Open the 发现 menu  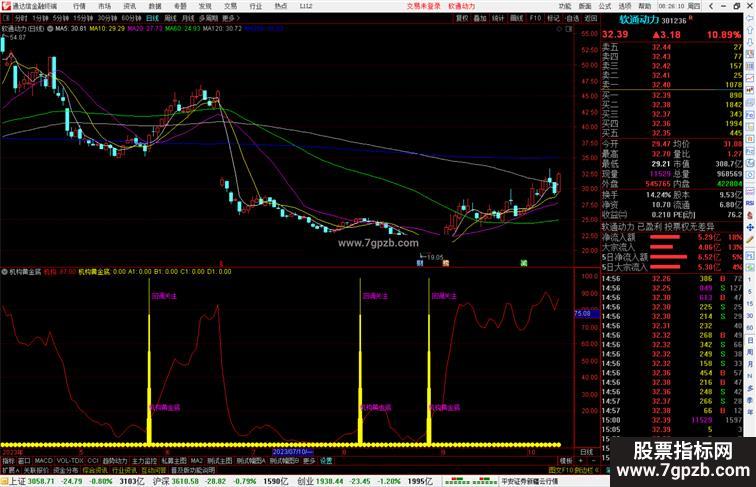205,6
